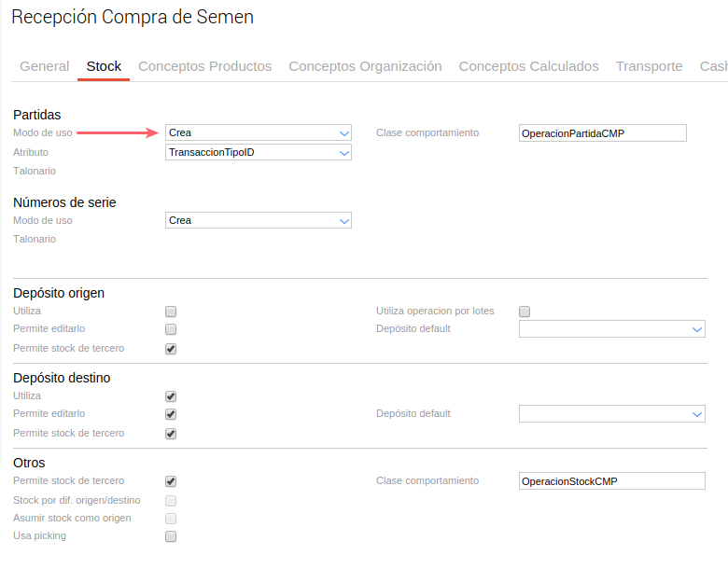Image resolution: width=728 pixels, height=569 pixels.
Task: Uncheck Permite stock de tercero under Otros
Action: coord(171,481)
